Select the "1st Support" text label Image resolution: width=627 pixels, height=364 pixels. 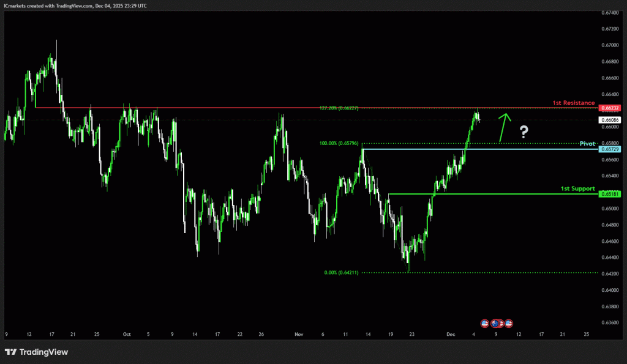point(577,188)
